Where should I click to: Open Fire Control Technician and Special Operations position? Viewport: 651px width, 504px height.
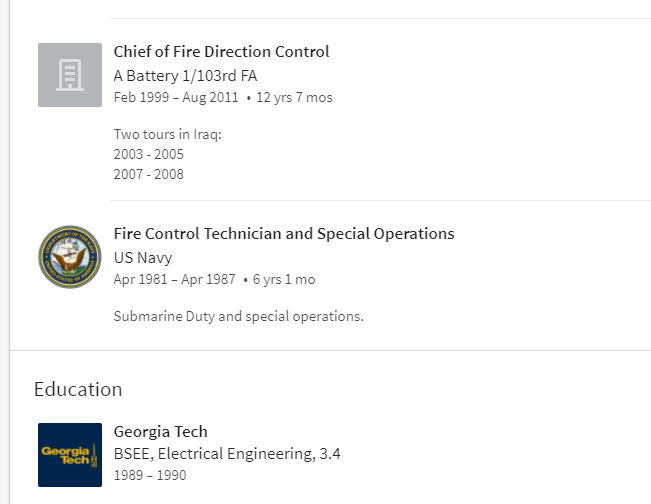(284, 234)
